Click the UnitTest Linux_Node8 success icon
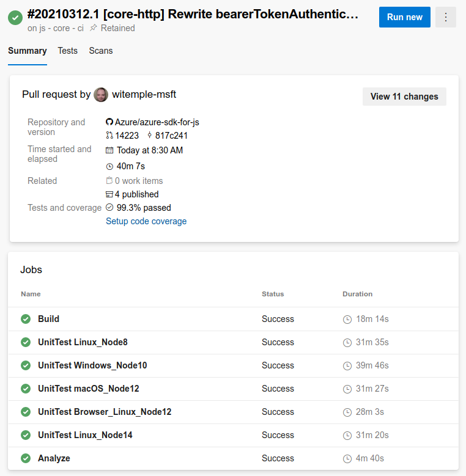The width and height of the screenshot is (466, 476). point(26,342)
